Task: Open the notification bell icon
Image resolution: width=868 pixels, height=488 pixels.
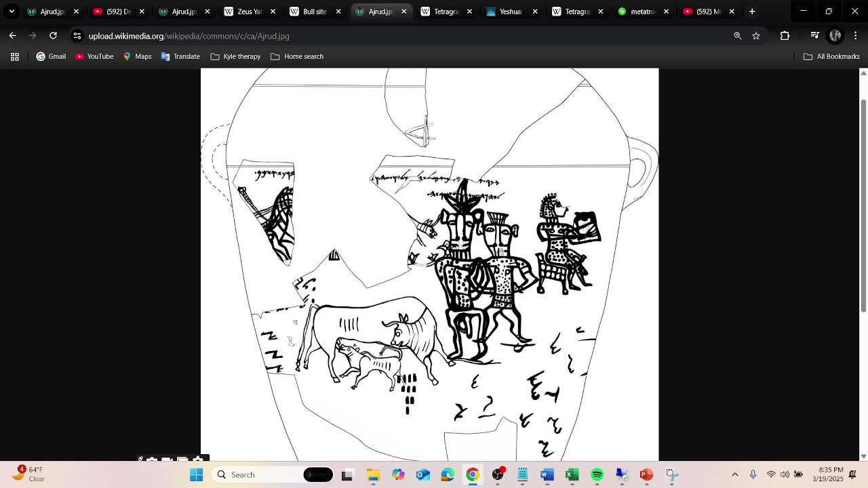Action: click(853, 474)
